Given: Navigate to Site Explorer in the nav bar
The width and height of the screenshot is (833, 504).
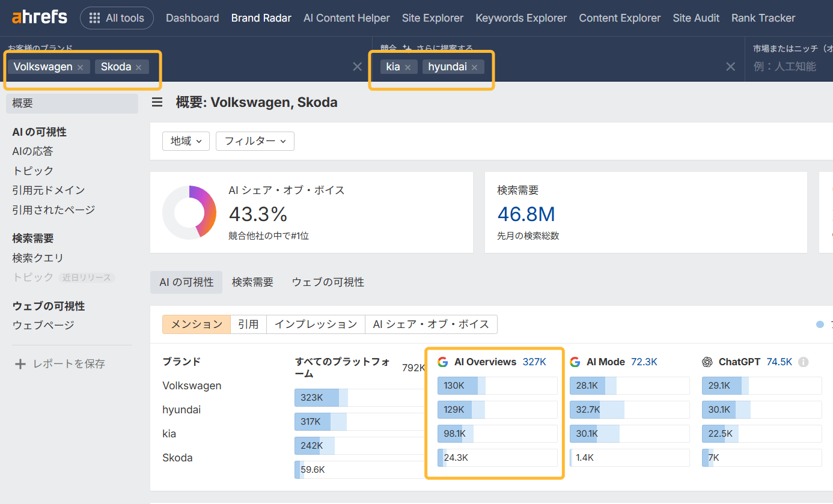Looking at the screenshot, I should tap(432, 17).
